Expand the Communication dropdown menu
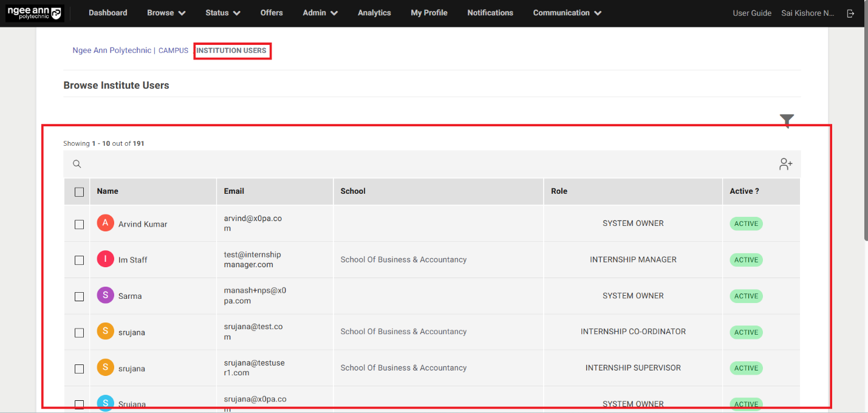Screen dimensions: 868x413 click(567, 13)
